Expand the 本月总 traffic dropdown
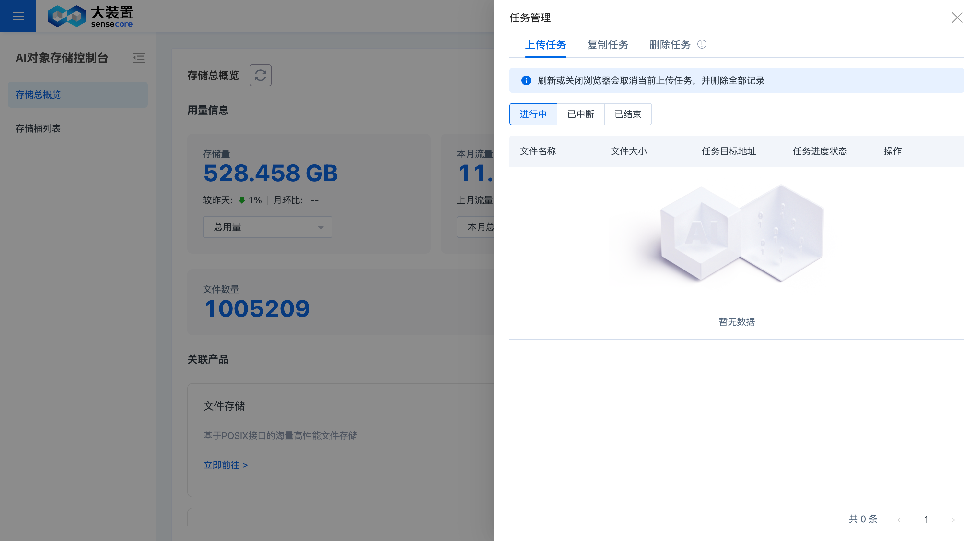Viewport: 980px width, 541px height. click(x=475, y=227)
